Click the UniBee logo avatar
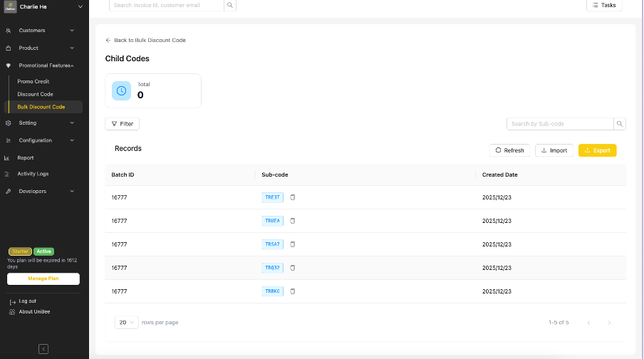Viewport: 644px width, 359px height. 10,6
